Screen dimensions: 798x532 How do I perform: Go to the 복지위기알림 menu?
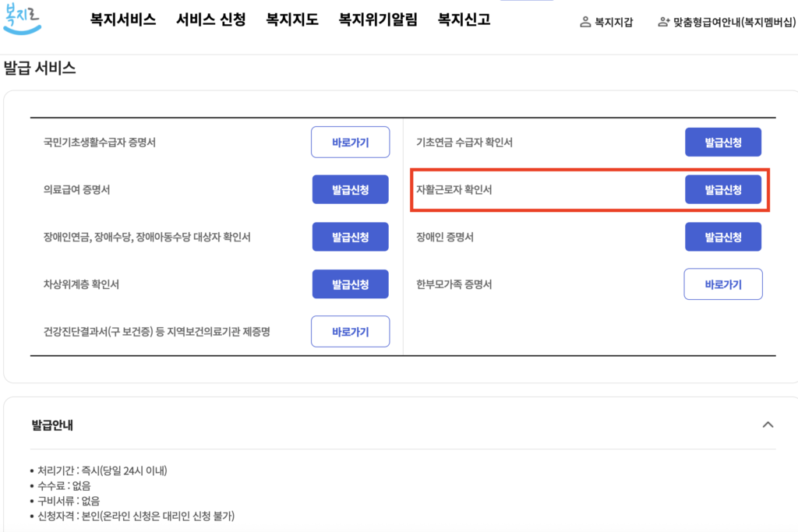pos(378,20)
